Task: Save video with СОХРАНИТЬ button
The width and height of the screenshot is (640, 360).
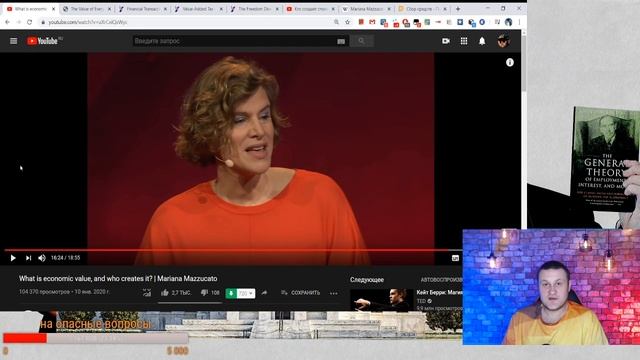Action: pyautogui.click(x=300, y=293)
